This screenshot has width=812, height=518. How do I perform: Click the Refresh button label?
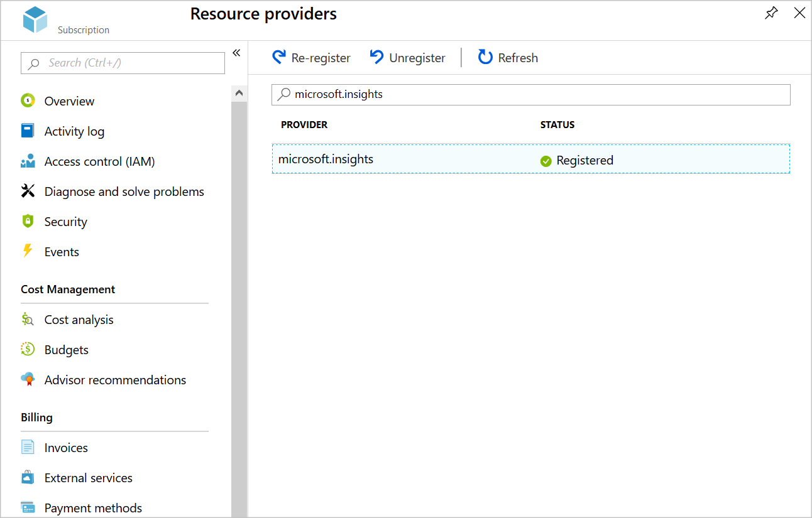tap(518, 58)
